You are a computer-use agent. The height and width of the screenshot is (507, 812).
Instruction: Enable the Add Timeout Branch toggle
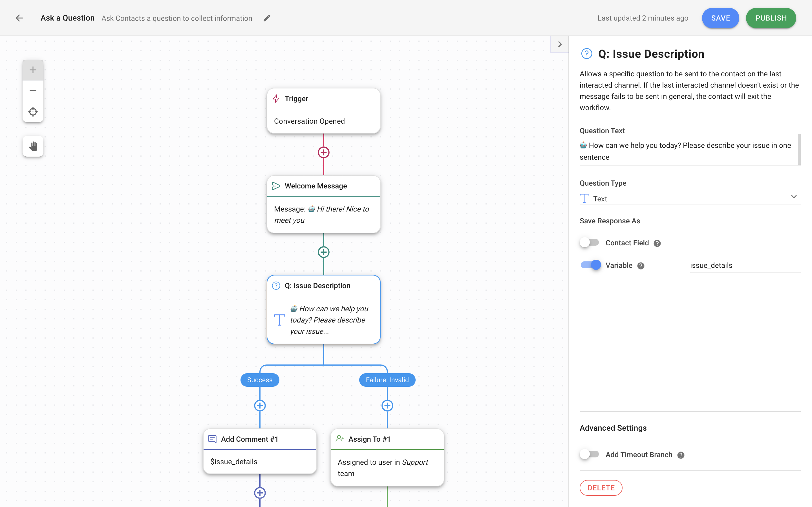click(589, 454)
